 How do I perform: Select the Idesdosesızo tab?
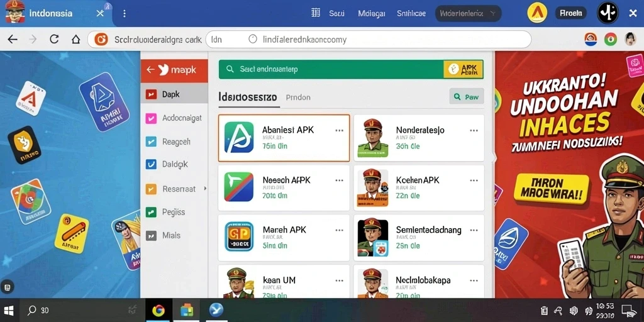tap(248, 97)
